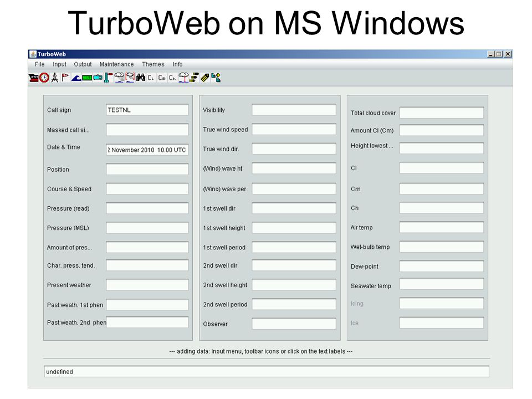Open the Themes menu
The height and width of the screenshot is (399, 532).
pos(153,64)
